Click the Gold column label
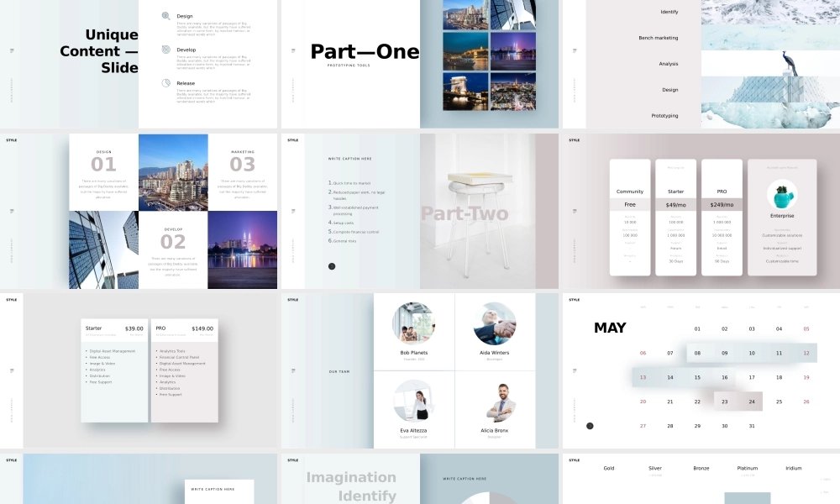Screen dimensions: 840x504 click(x=609, y=468)
